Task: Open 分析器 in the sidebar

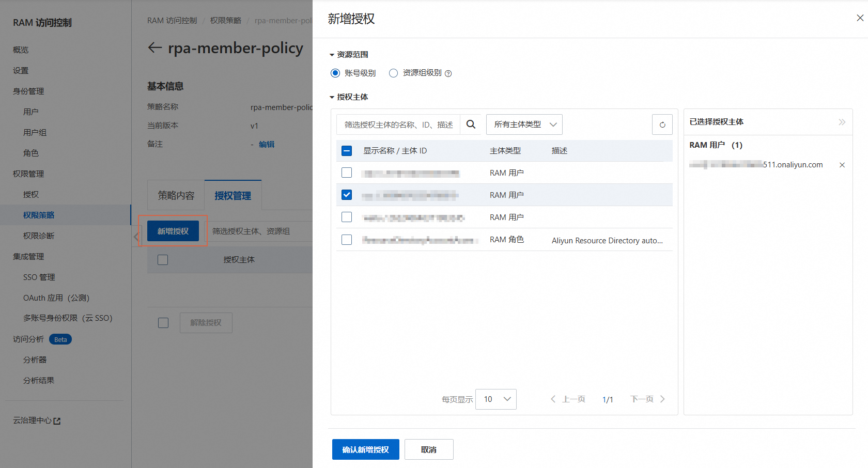Action: click(35, 360)
